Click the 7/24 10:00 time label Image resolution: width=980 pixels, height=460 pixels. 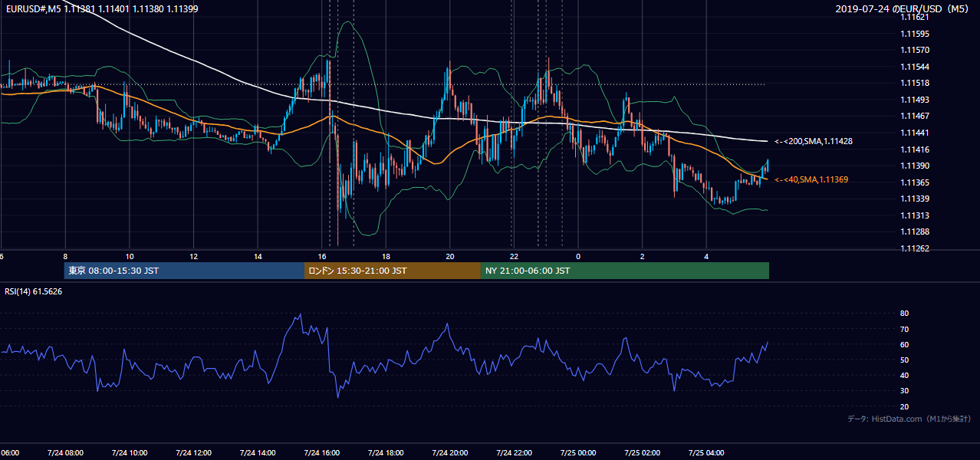tap(129, 452)
